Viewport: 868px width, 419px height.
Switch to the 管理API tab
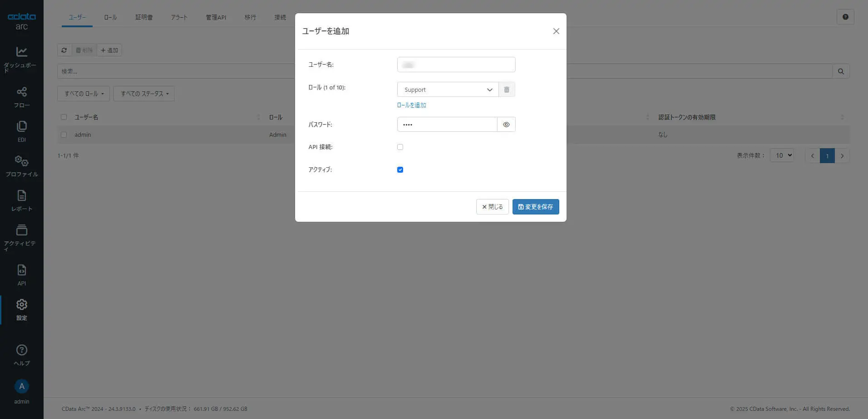point(216,17)
